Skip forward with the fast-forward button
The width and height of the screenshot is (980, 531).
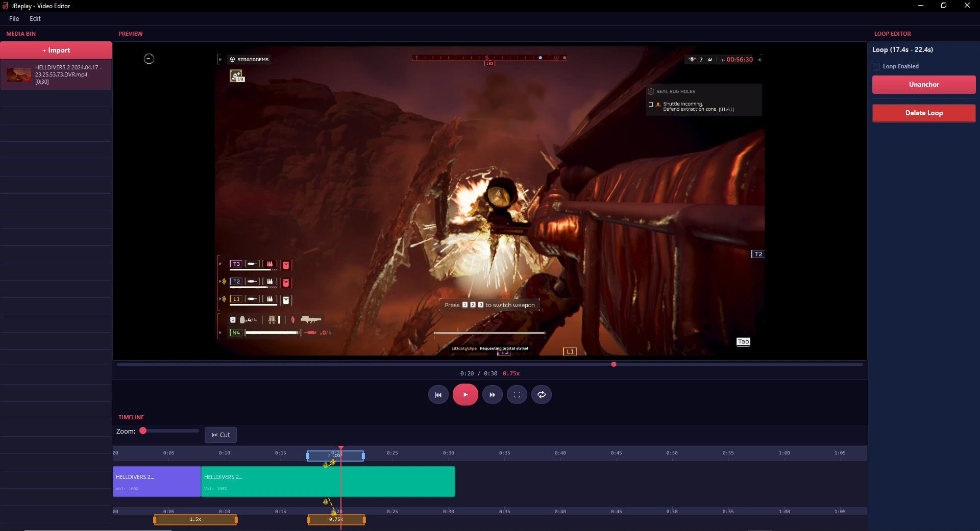pos(492,395)
